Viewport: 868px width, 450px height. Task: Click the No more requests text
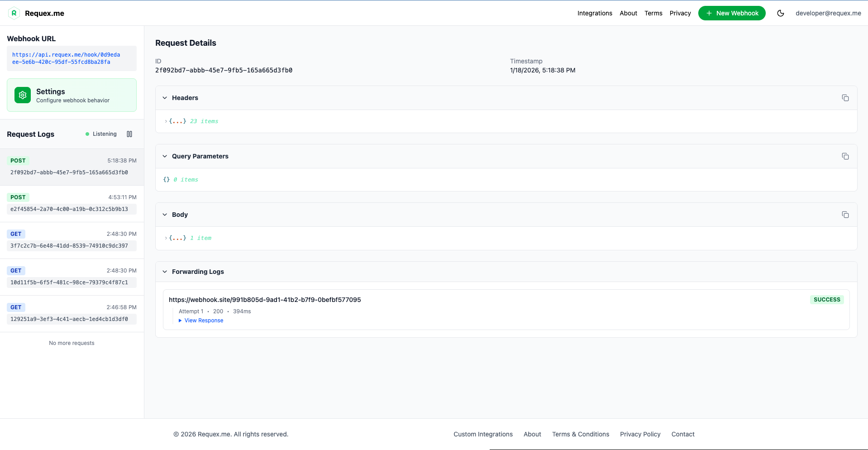[72, 343]
